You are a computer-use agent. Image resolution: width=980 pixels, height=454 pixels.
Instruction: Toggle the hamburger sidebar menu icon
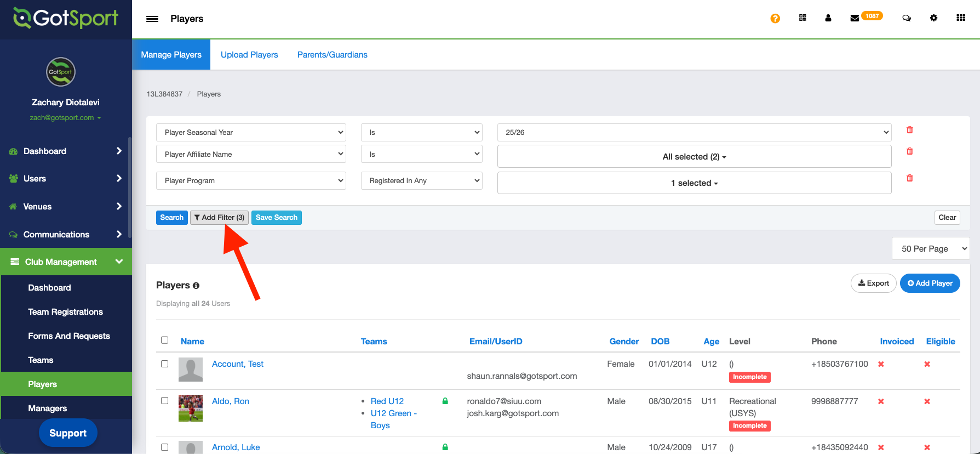[x=152, y=19]
